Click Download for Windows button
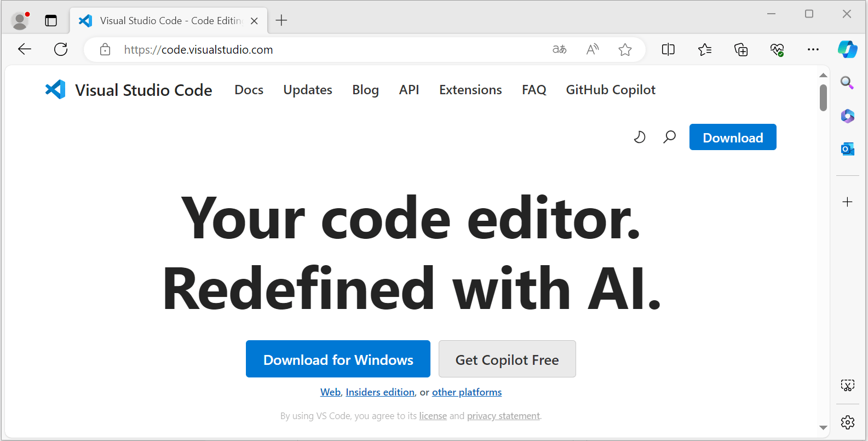 point(338,359)
